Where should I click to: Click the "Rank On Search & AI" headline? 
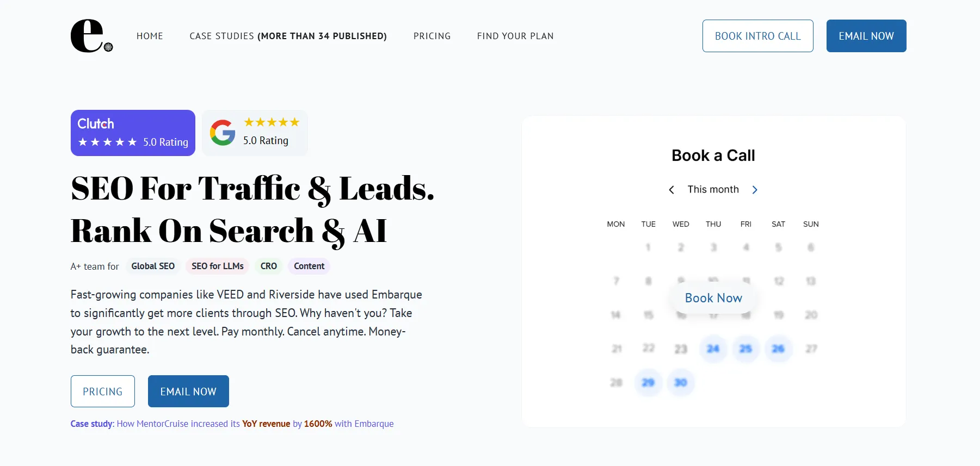[229, 231]
